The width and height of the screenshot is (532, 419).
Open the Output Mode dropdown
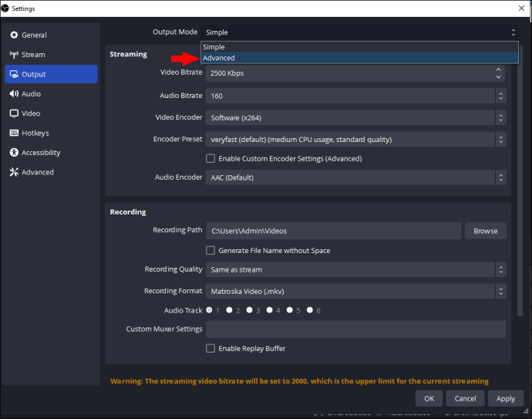pos(359,32)
